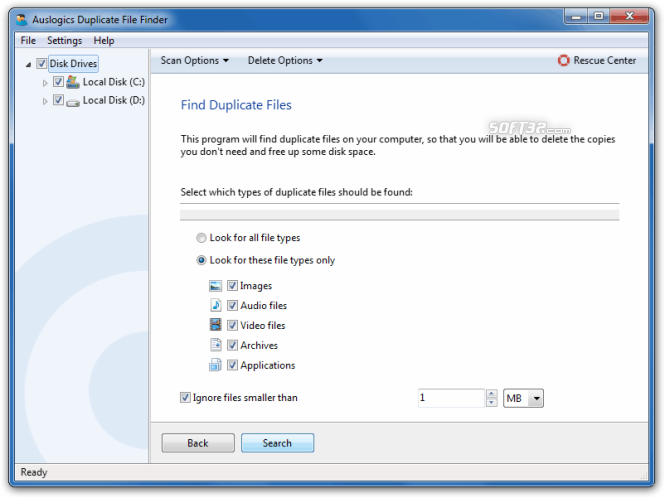Click the Find Duplicate Files heading
The image size is (665, 498).
tap(236, 105)
